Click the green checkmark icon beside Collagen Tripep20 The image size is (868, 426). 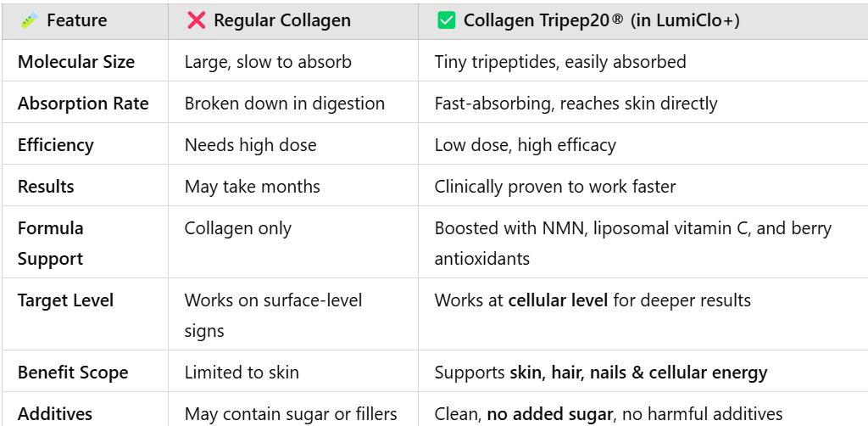pos(446,20)
